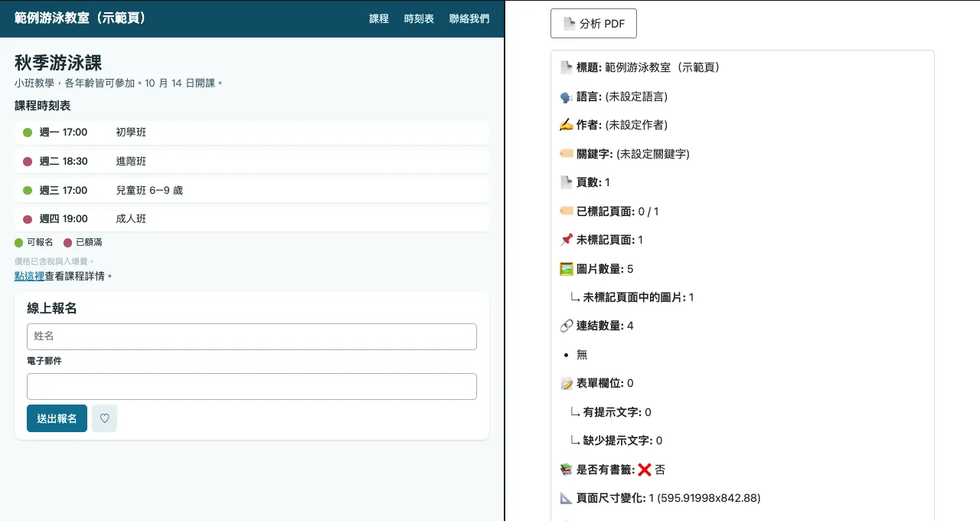Click the red dot for 週四 19:00
Screen dimensions: 980x521
pyautogui.click(x=28, y=219)
